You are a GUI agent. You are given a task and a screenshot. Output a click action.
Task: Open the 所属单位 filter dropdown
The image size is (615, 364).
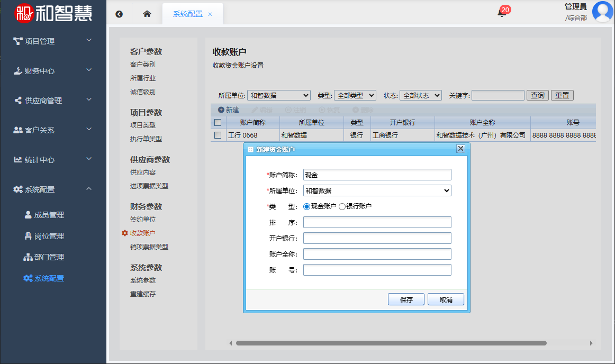click(279, 95)
